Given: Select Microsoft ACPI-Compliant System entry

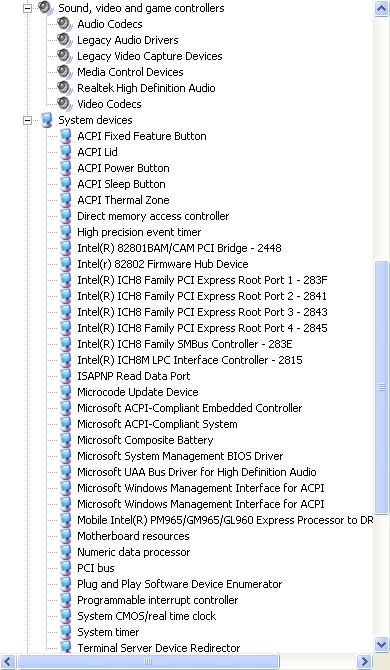Looking at the screenshot, I should (x=157, y=424).
